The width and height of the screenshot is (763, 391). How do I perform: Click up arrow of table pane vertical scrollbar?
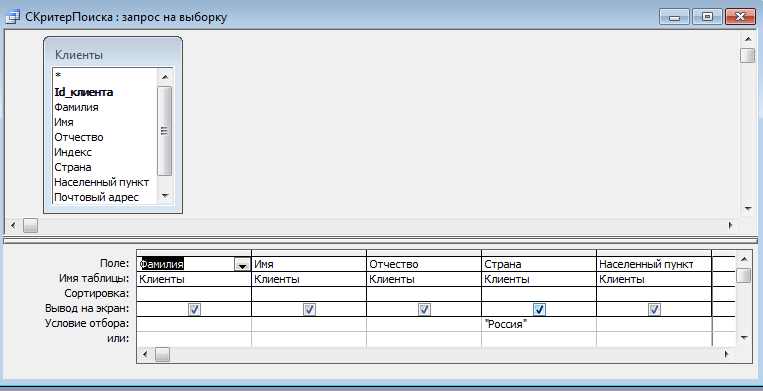click(747, 39)
